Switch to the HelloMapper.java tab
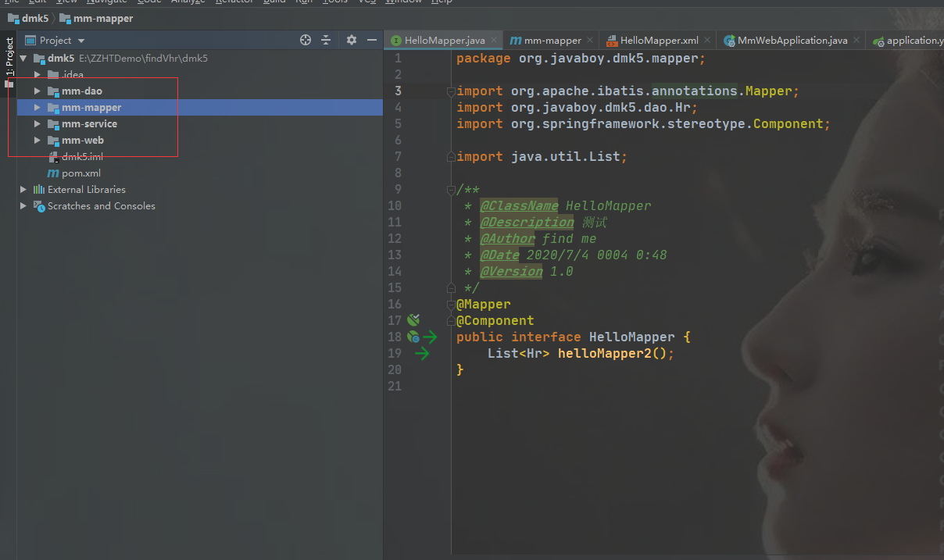944x560 pixels. pyautogui.click(x=445, y=41)
